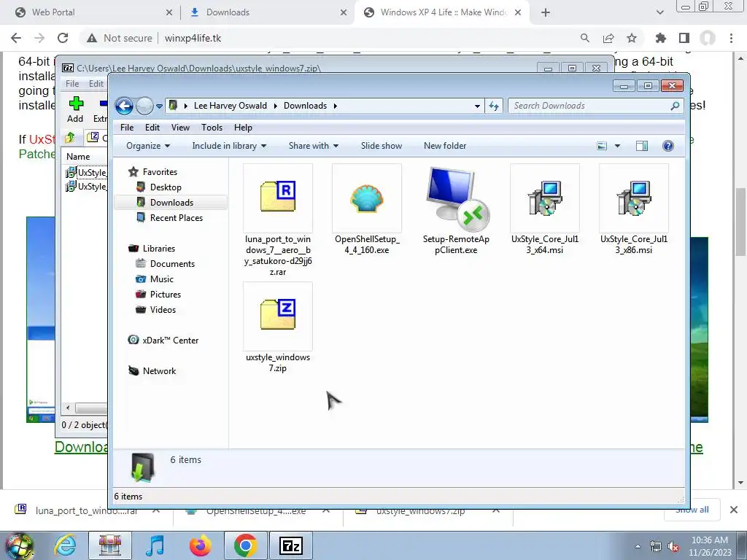Select the Setup-RemoteAppClient.exe file
The height and width of the screenshot is (560, 747).
pos(456,209)
